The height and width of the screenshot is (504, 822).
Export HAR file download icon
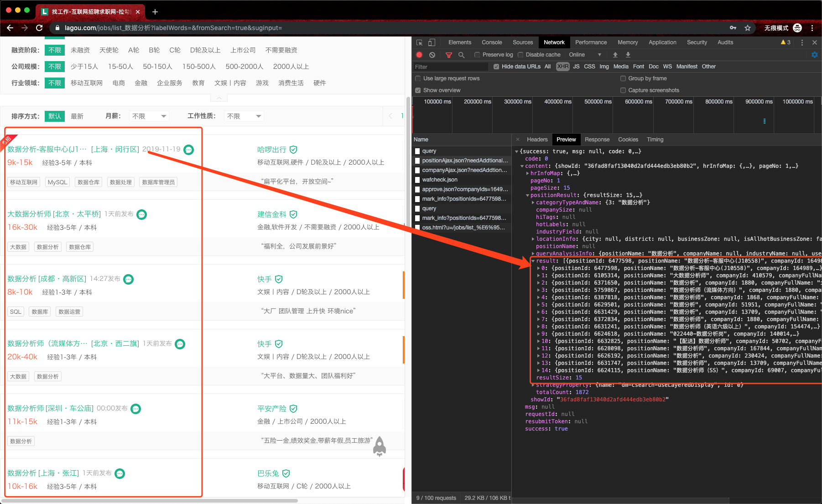628,55
